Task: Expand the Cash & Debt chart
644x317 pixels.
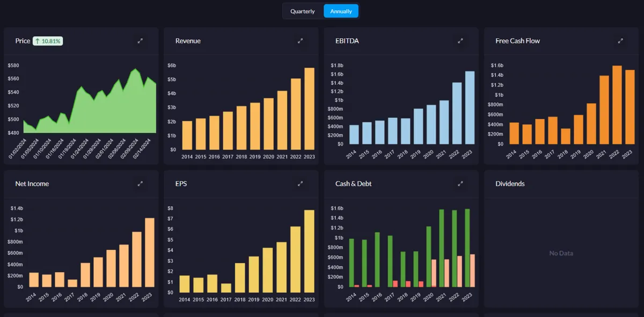Action: [x=460, y=184]
